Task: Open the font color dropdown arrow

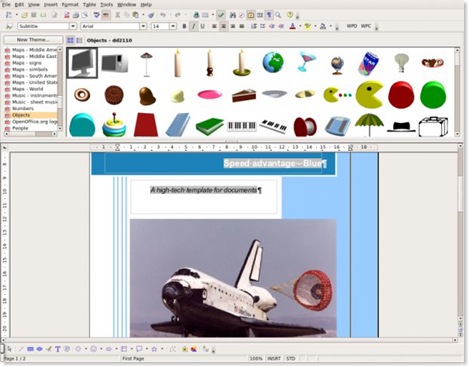Action: [x=300, y=26]
